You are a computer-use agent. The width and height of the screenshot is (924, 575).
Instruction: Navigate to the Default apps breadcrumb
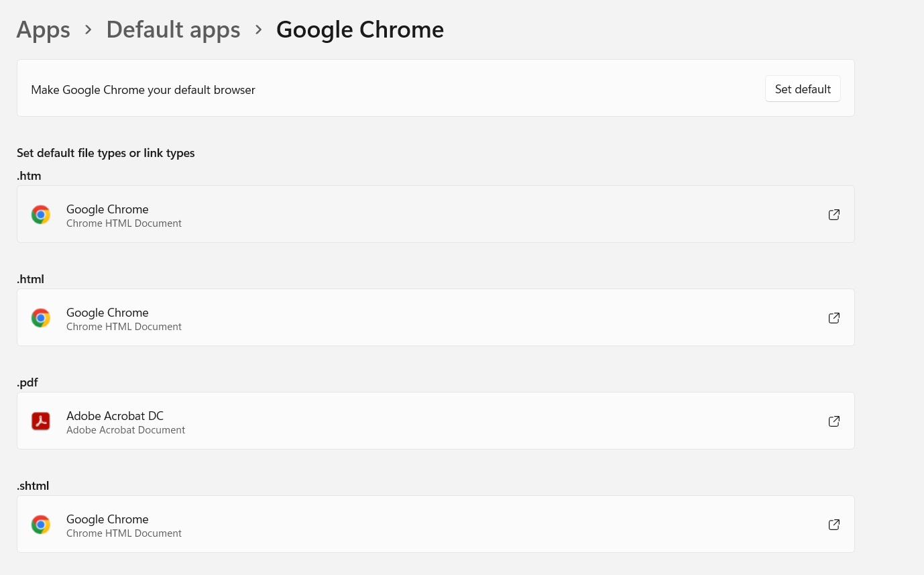pyautogui.click(x=173, y=30)
